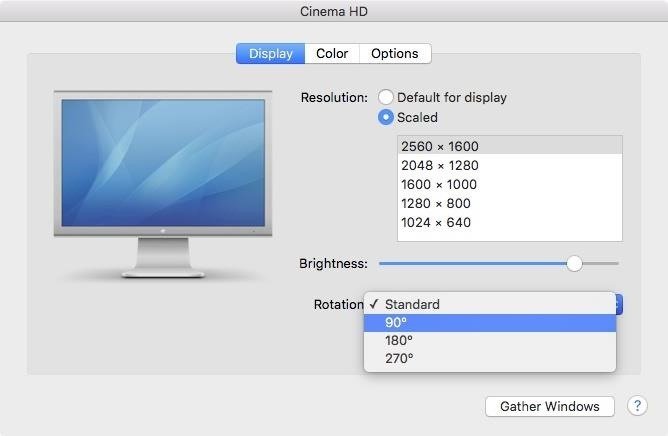The height and width of the screenshot is (436, 668).
Task: Pick the 1600 × 1000 resolution
Action: pos(510,185)
